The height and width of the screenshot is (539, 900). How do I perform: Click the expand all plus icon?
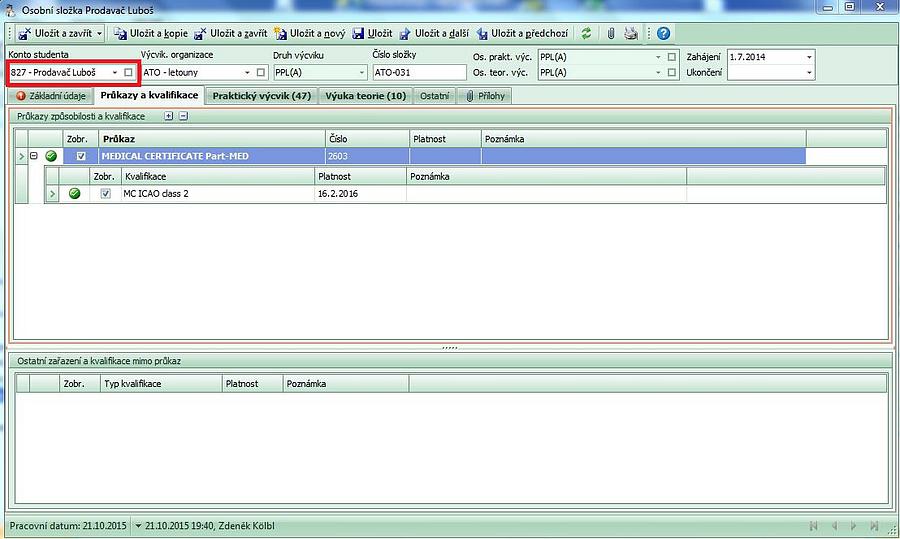click(x=169, y=116)
